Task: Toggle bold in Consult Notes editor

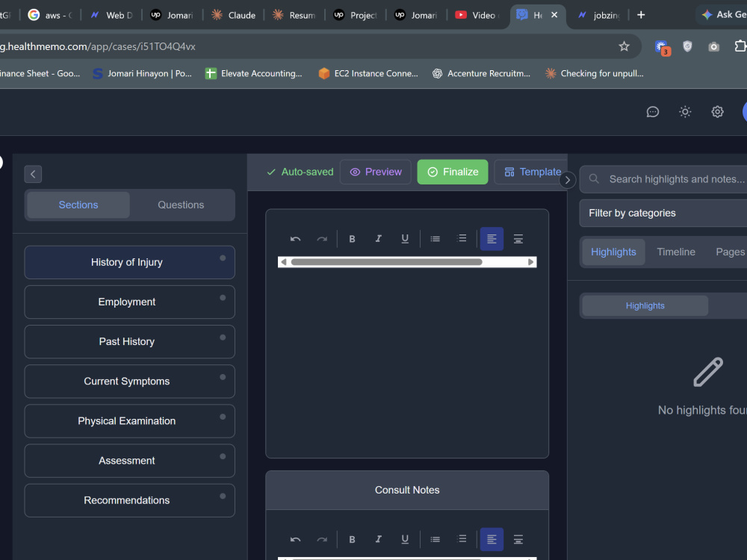Action: (352, 540)
